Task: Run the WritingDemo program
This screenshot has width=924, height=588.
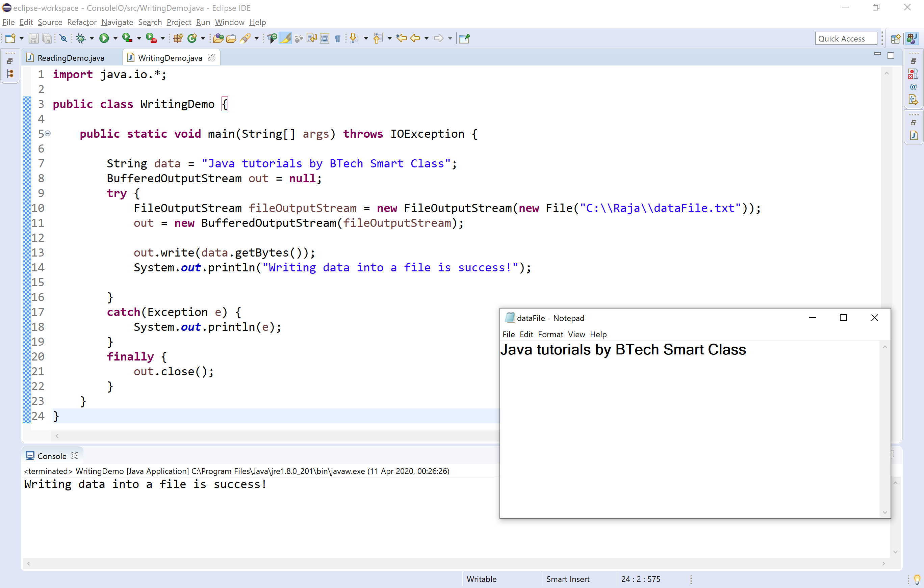Action: click(104, 38)
